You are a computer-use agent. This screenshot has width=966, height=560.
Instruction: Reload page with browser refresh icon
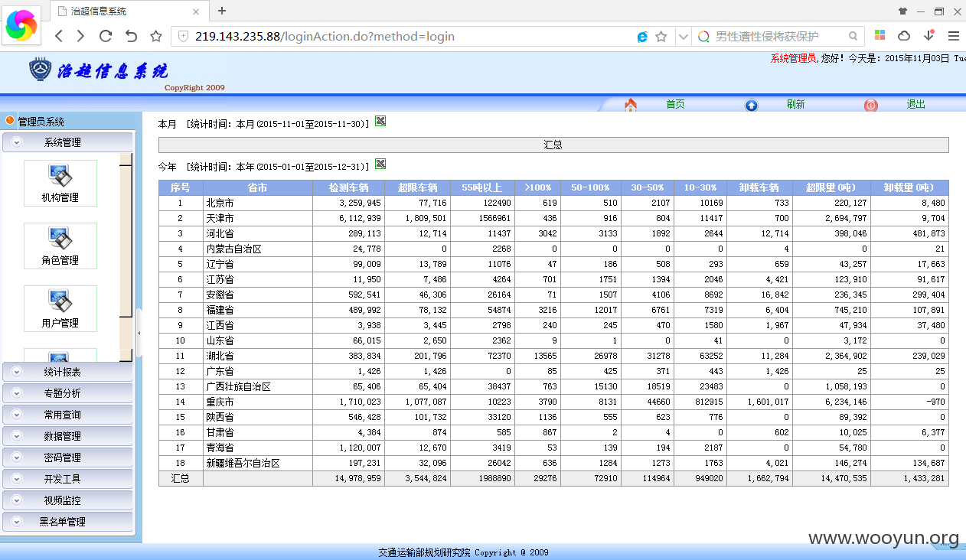tap(106, 36)
